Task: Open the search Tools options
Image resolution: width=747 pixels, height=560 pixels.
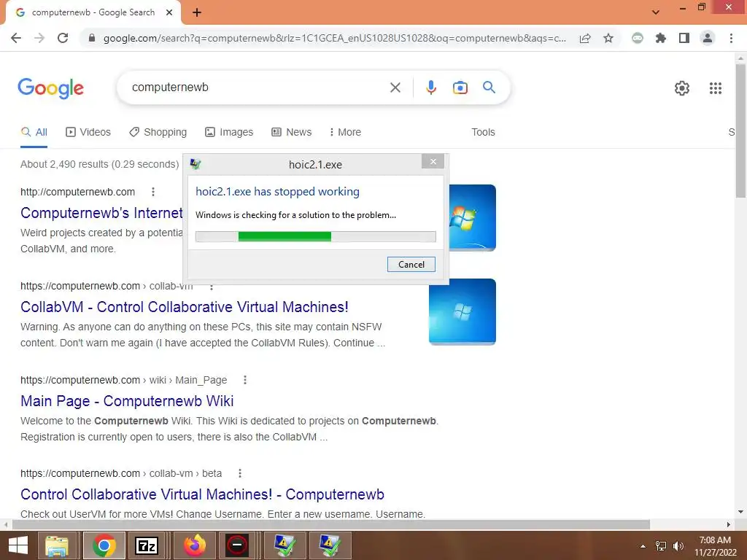Action: click(x=483, y=133)
